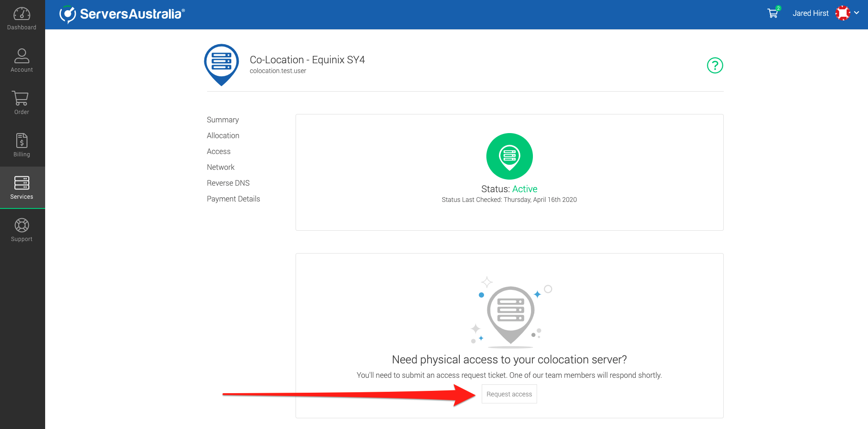Go to Account in the sidebar
The width and height of the screenshot is (868, 429).
pyautogui.click(x=22, y=56)
